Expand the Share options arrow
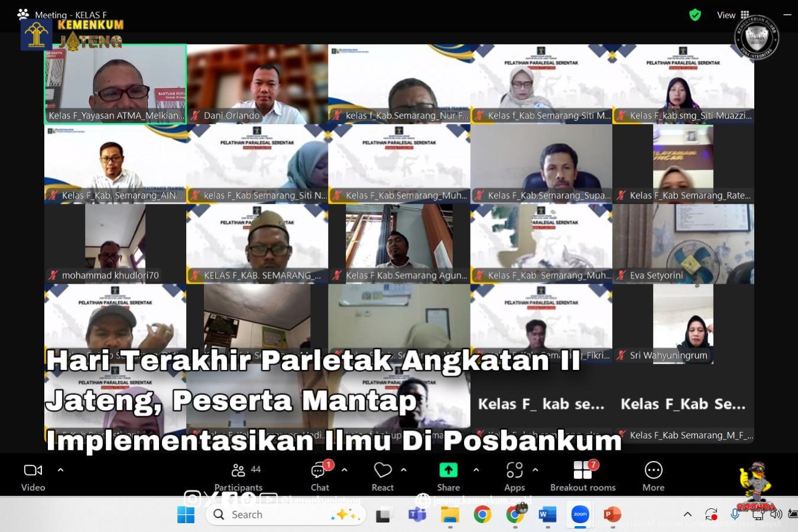 tap(476, 470)
